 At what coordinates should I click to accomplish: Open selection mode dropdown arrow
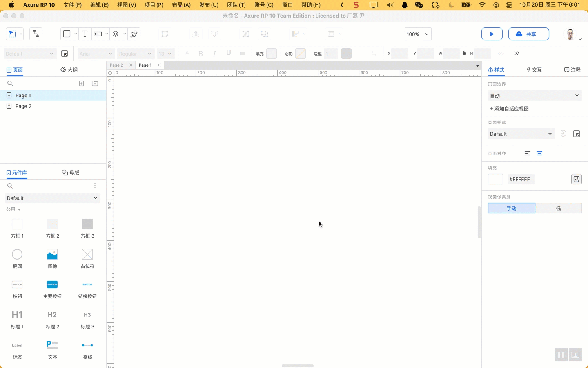pyautogui.click(x=21, y=34)
